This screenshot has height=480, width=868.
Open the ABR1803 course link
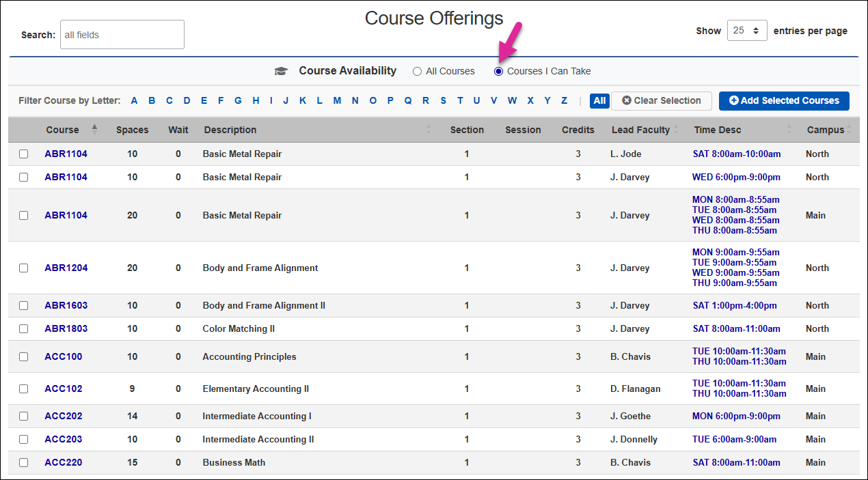tap(66, 328)
